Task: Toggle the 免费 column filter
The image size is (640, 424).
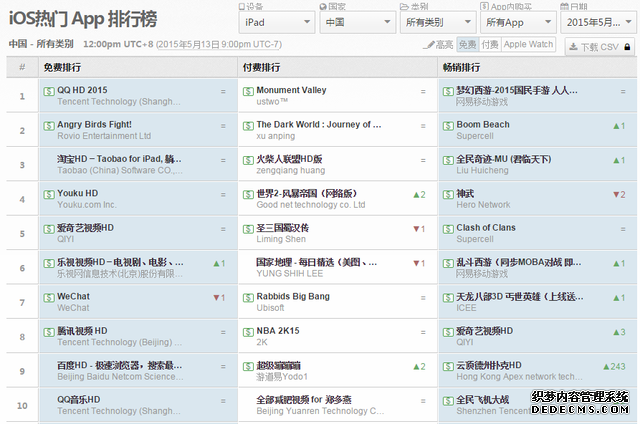Action: tap(467, 44)
